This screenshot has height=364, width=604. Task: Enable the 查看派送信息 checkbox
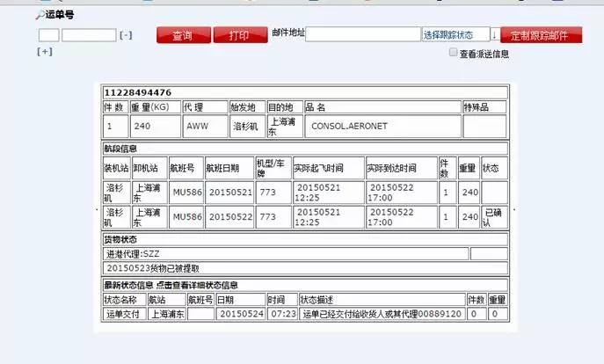(454, 53)
